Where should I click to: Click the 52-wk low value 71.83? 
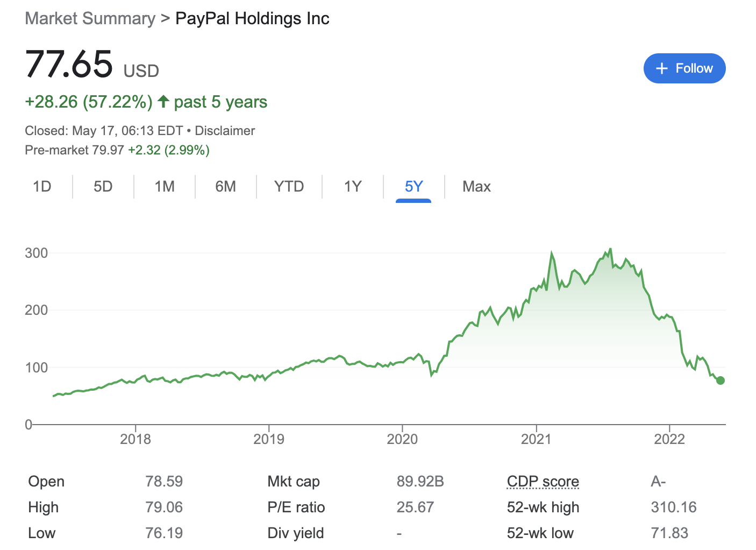pyautogui.click(x=669, y=533)
